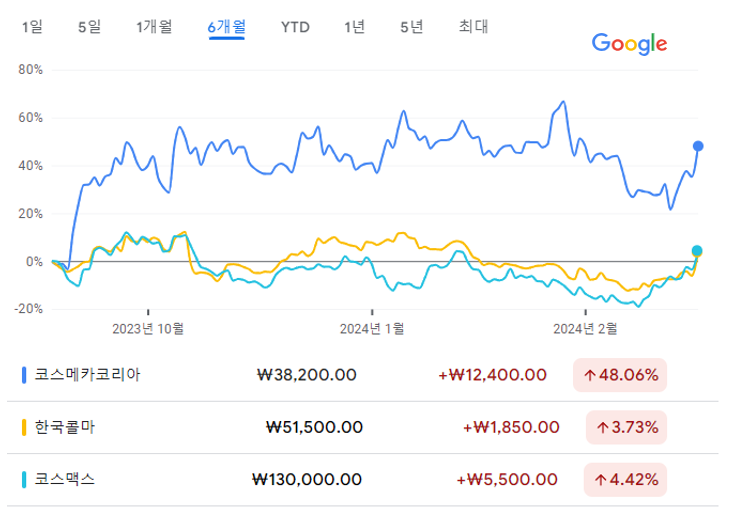Click the blue color bar beside 코스메카코리아
Image resolution: width=735 pixels, height=519 pixels.
point(24,375)
